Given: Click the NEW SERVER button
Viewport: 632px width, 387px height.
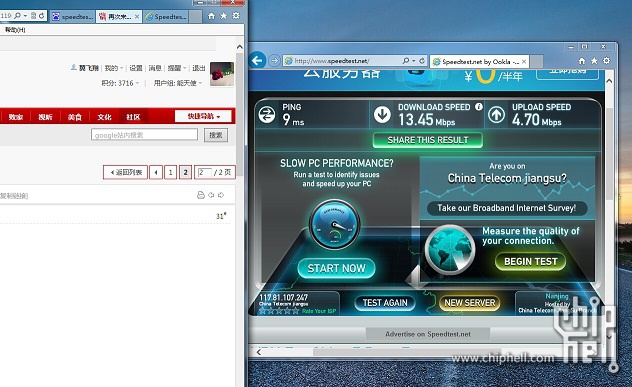Looking at the screenshot, I should 470,303.
